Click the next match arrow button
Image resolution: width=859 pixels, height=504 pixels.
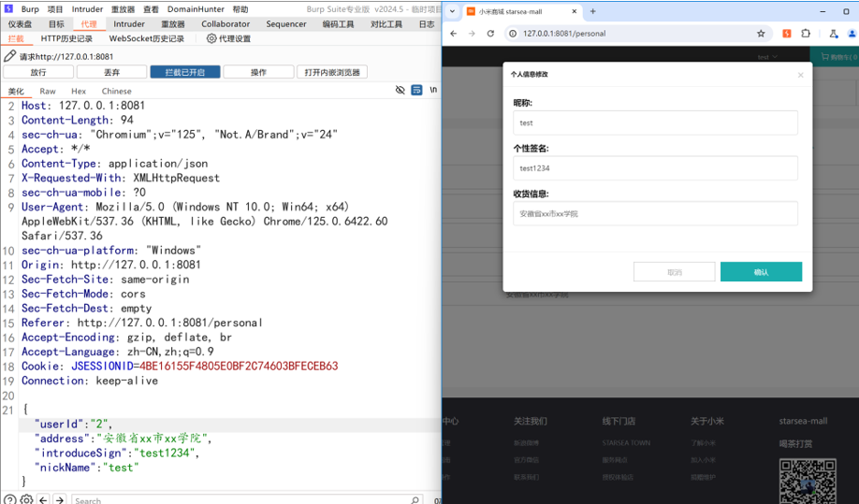(x=60, y=499)
